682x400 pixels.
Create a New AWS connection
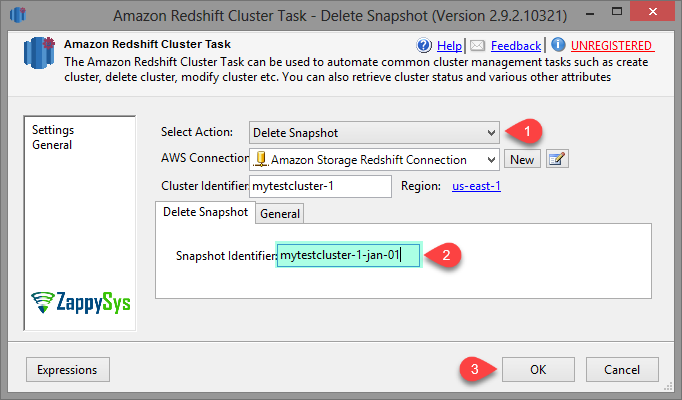(522, 160)
